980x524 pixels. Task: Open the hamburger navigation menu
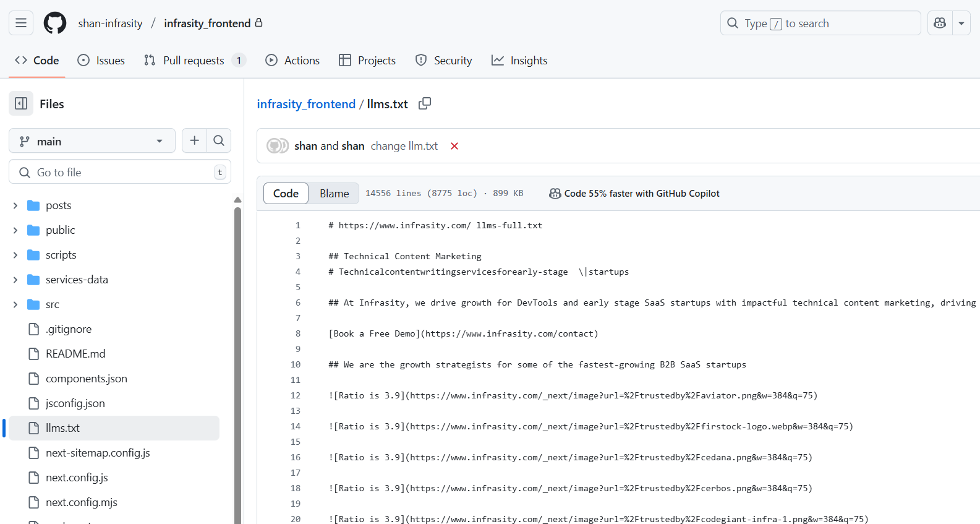point(21,23)
